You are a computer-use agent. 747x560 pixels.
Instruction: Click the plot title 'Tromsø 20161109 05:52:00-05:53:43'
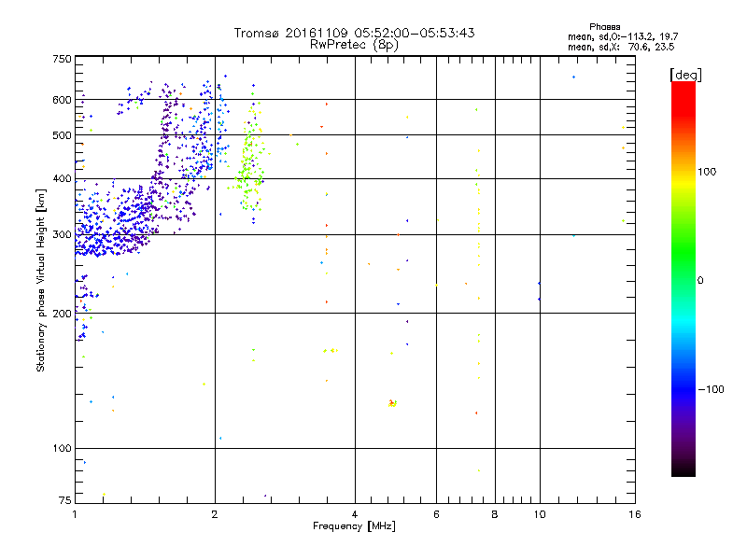pyautogui.click(x=354, y=33)
